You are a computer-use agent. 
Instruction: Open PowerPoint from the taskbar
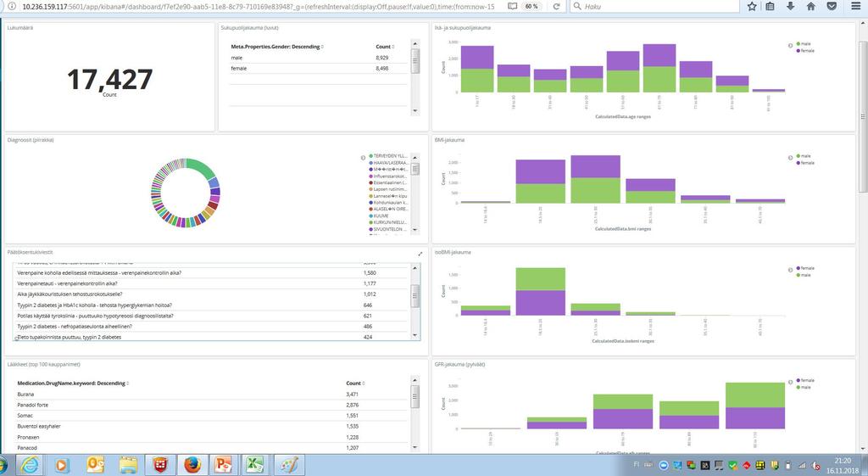[225, 465]
